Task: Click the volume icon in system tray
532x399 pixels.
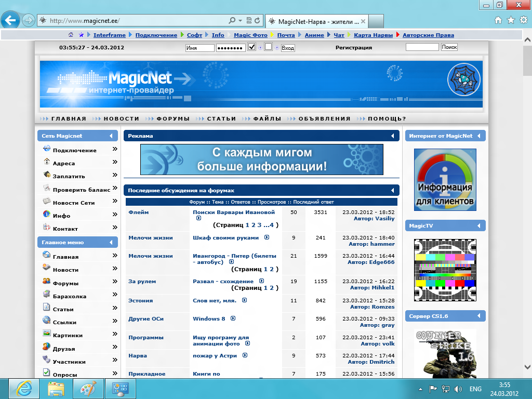Action: (458, 389)
